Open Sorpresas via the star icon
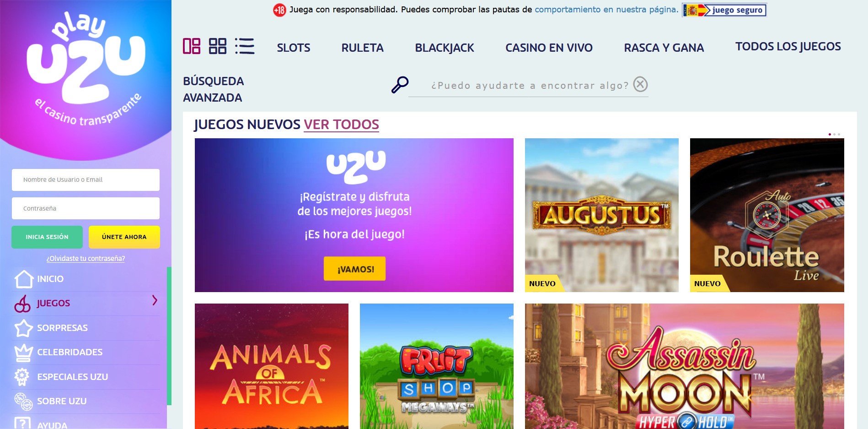868x429 pixels. (x=24, y=328)
